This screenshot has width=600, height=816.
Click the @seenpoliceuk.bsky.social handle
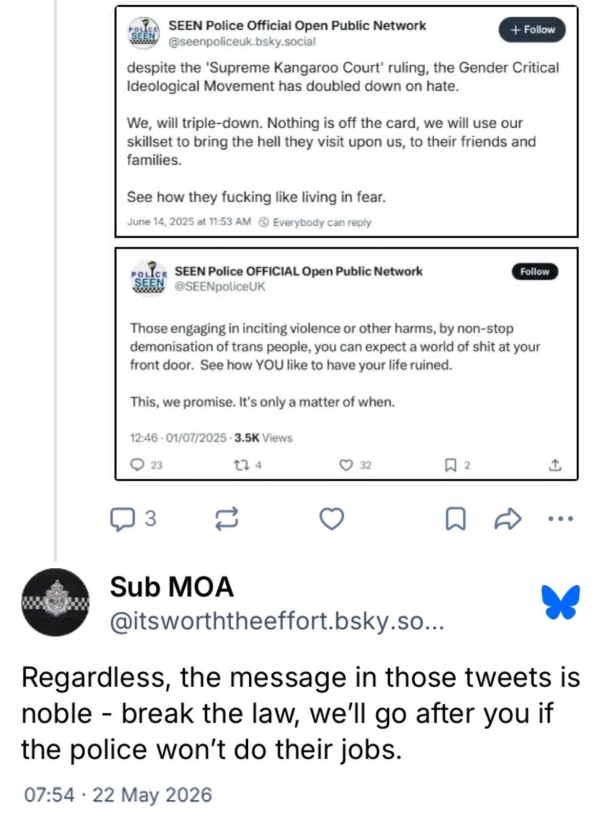(241, 42)
